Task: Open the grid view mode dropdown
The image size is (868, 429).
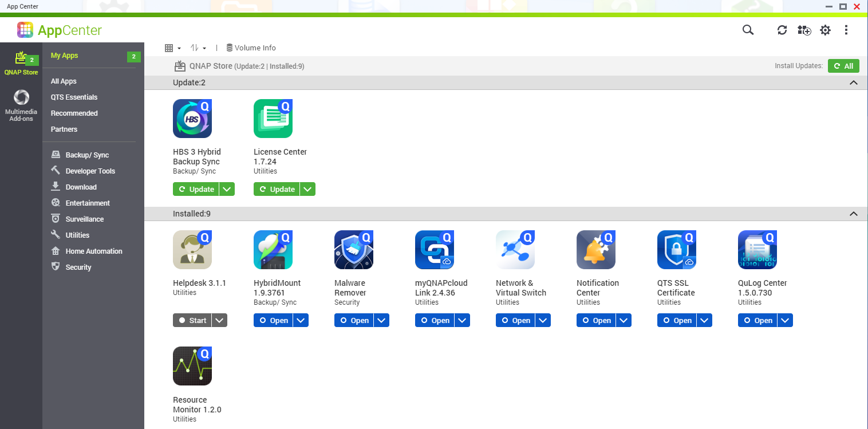Action: (x=172, y=48)
